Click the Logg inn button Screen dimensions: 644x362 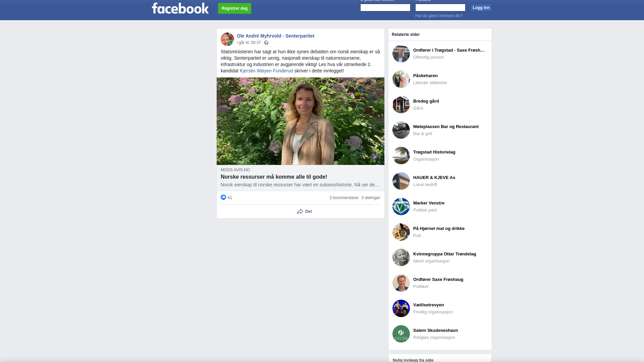(x=481, y=8)
